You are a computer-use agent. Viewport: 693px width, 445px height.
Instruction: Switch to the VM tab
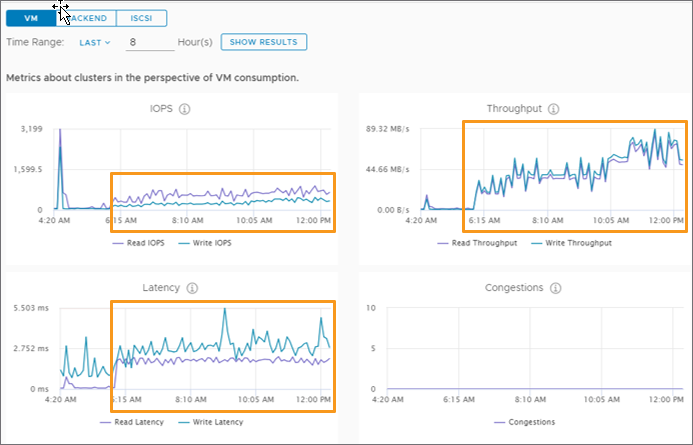click(30, 18)
